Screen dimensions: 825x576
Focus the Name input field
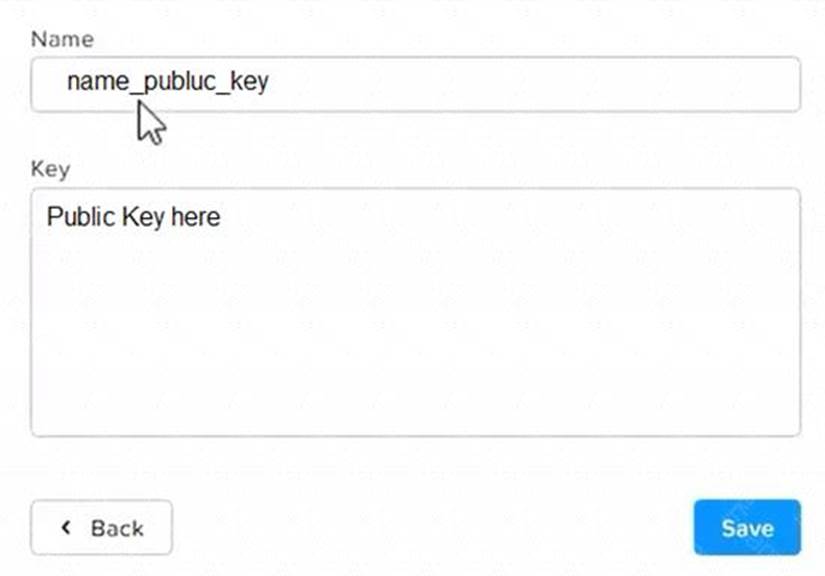(x=415, y=84)
